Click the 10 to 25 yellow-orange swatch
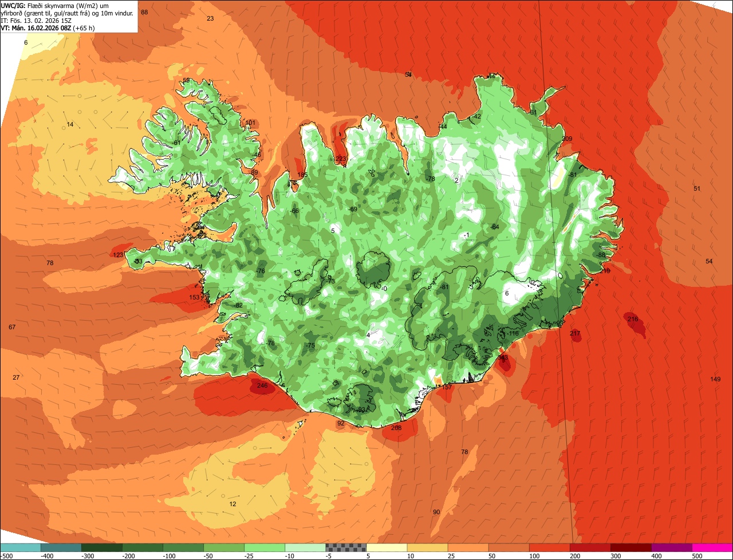733x560 pixels. (427, 548)
